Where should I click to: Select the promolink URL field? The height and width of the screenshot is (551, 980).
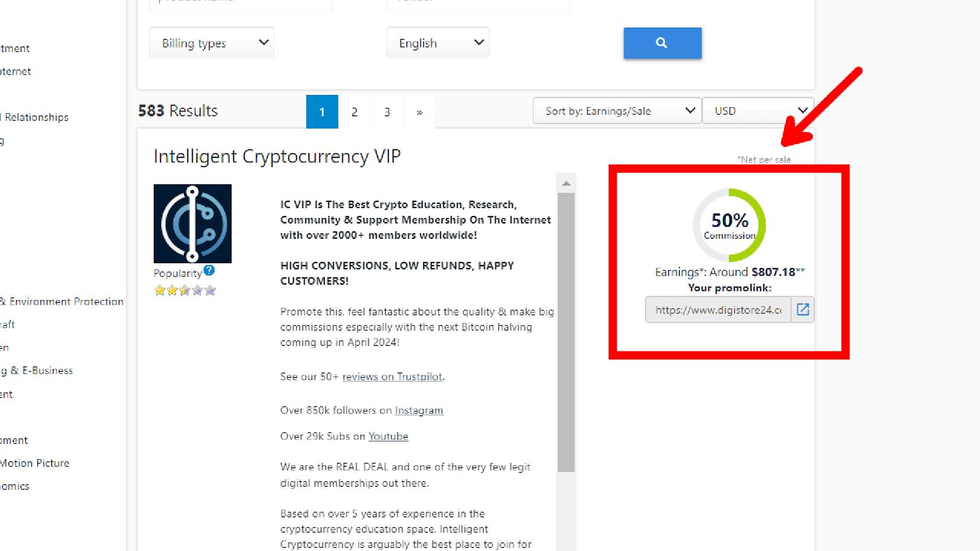pos(718,310)
